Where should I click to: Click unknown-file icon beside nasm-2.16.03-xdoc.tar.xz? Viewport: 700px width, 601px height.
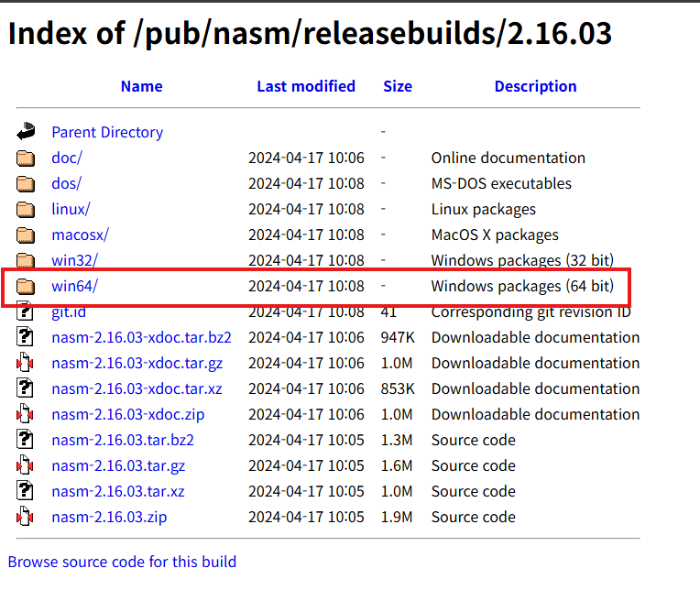pos(25,388)
